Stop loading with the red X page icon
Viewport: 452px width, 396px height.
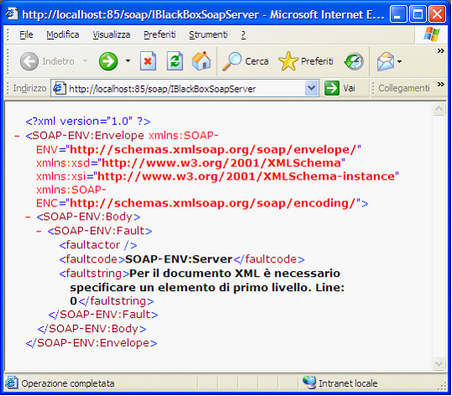pyautogui.click(x=148, y=61)
